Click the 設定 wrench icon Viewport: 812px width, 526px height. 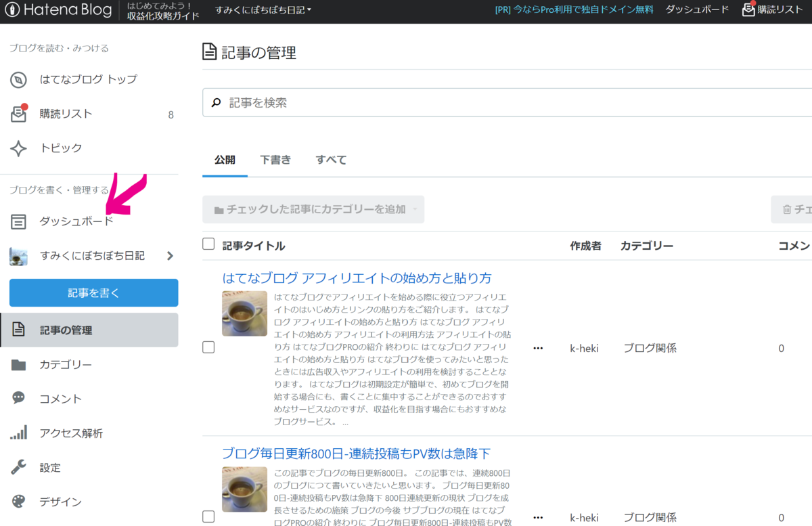click(19, 467)
